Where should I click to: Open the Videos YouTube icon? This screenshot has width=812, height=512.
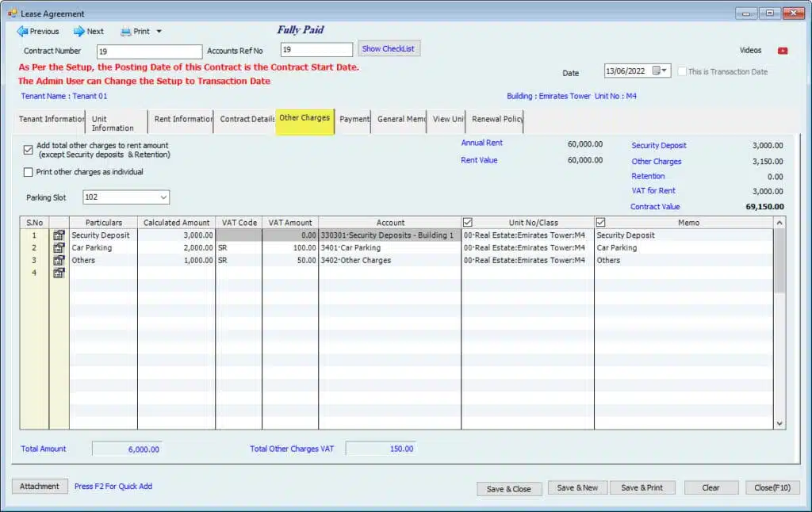(783, 51)
